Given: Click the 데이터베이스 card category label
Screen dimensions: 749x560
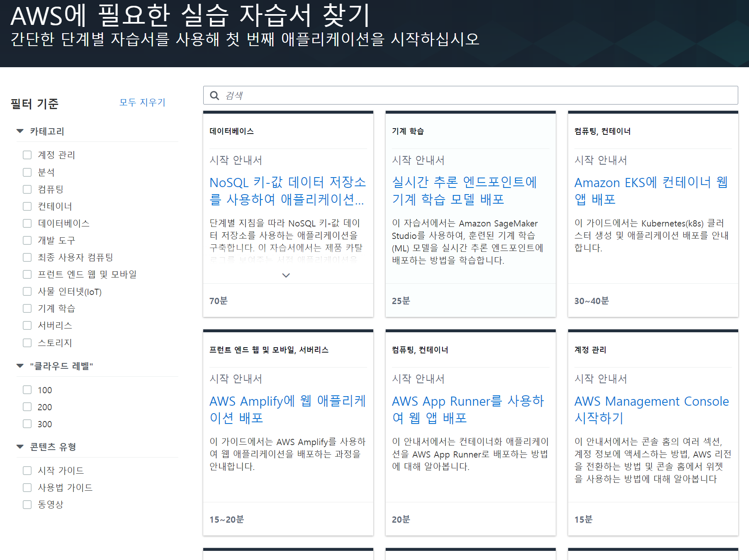Looking at the screenshot, I should tap(232, 131).
